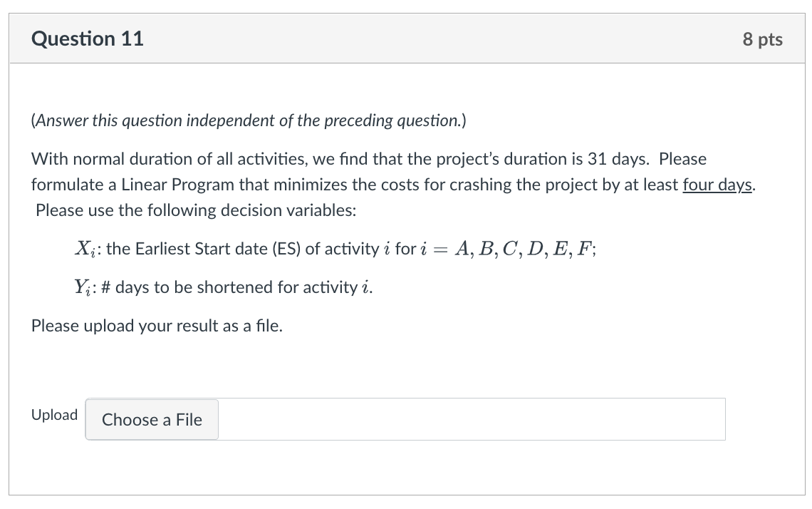Select the italicized instruction sentence

tap(248, 120)
